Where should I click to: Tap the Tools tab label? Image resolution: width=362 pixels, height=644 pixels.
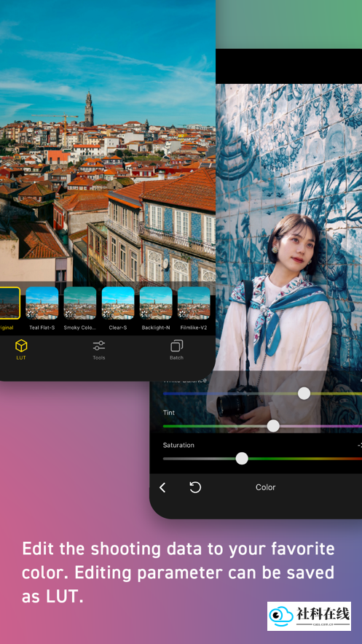pos(99,357)
